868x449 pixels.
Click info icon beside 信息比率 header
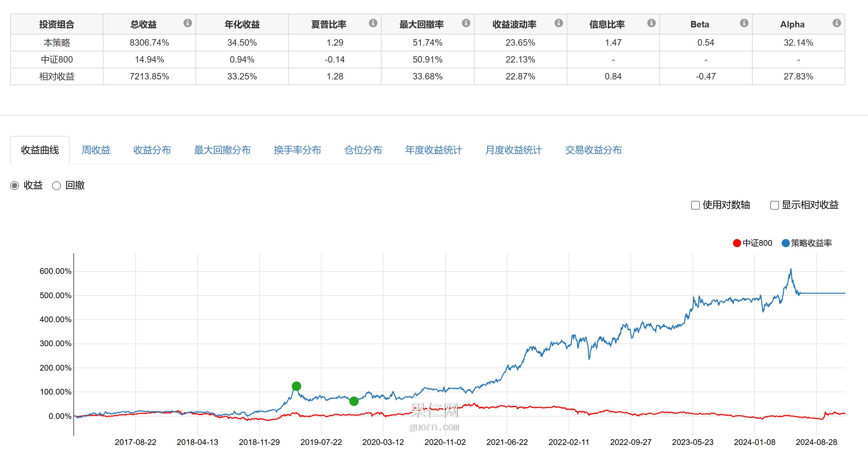point(651,23)
